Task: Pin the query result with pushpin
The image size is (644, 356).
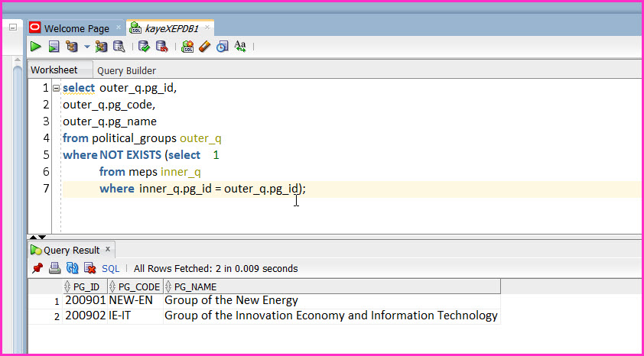Action: [37, 269]
